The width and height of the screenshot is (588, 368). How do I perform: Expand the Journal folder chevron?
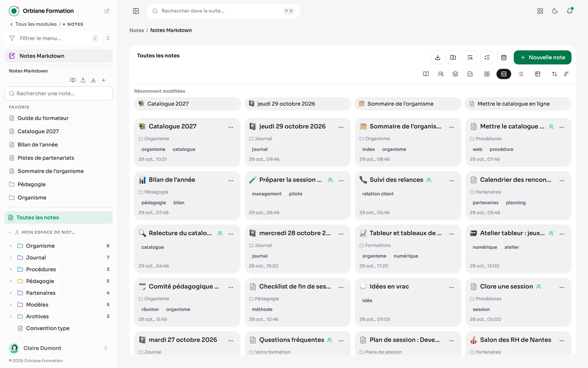tap(11, 258)
